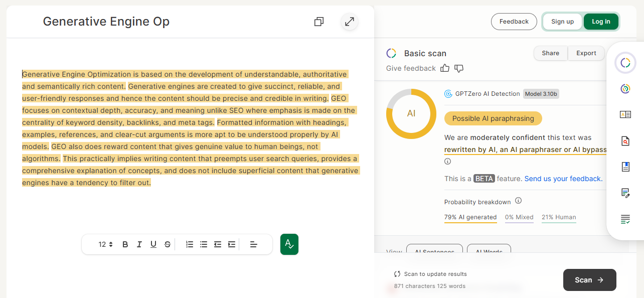Open the font size 12 selector
Viewport: 644px width, 298px height.
[105, 244]
